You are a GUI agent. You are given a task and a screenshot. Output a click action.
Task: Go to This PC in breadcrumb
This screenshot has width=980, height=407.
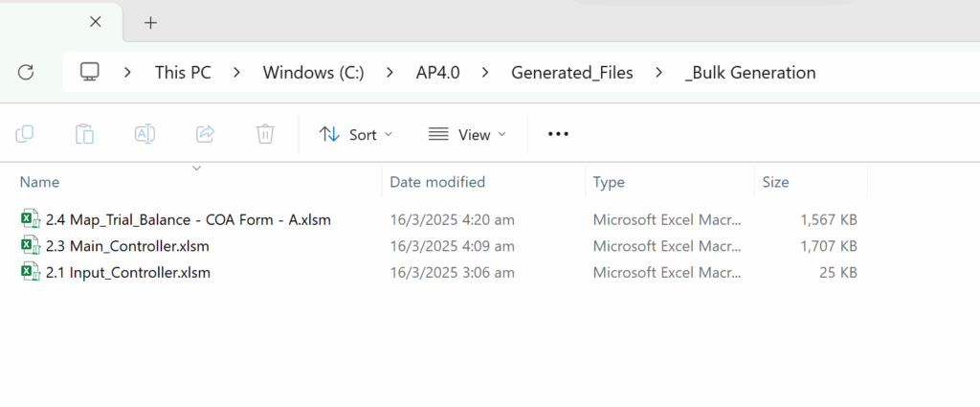pyautogui.click(x=183, y=73)
